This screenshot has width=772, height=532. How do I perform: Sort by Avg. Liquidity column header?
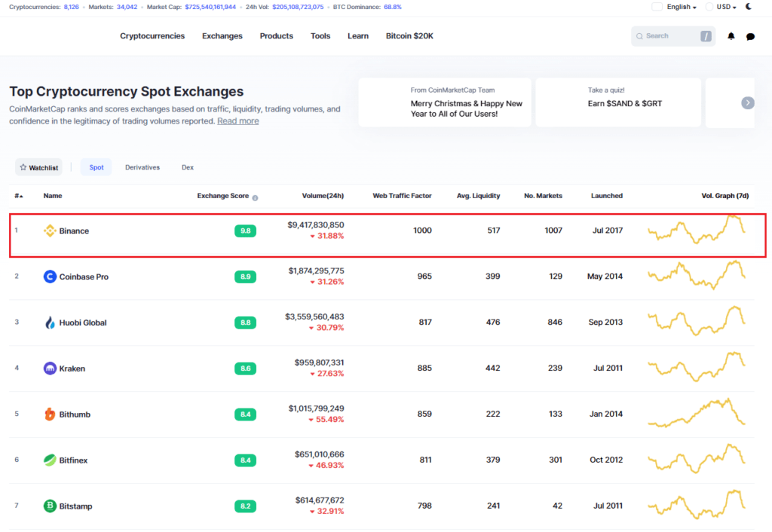(x=478, y=196)
